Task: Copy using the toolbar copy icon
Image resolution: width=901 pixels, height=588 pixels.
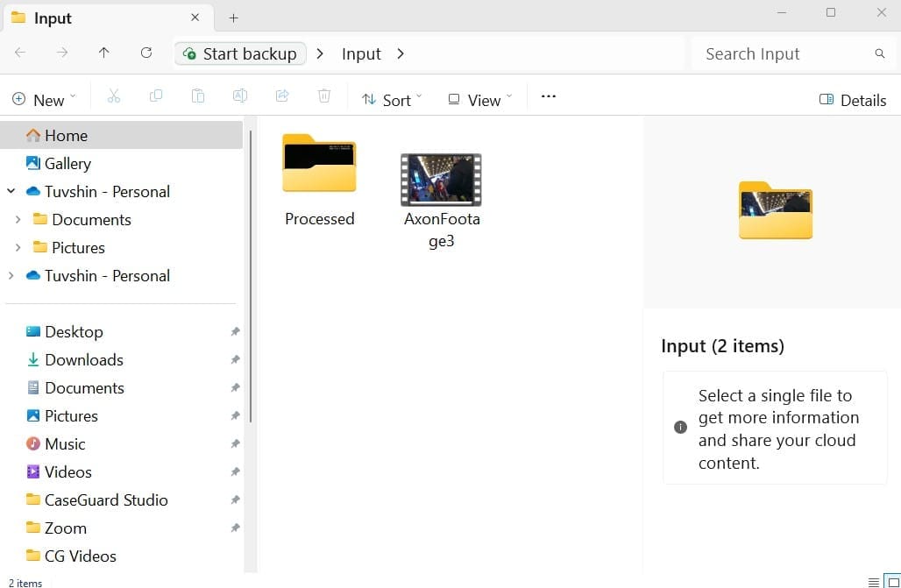Action: tap(156, 96)
